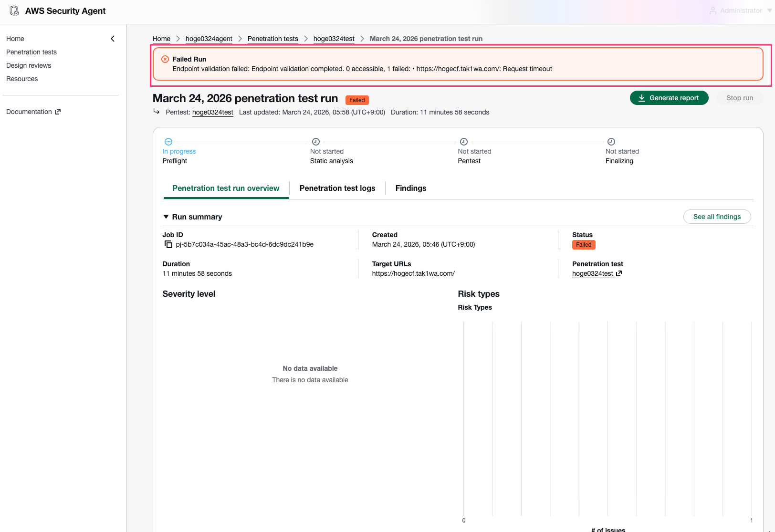Copy the Job ID with the copy icon
775x532 pixels.
pyautogui.click(x=168, y=244)
